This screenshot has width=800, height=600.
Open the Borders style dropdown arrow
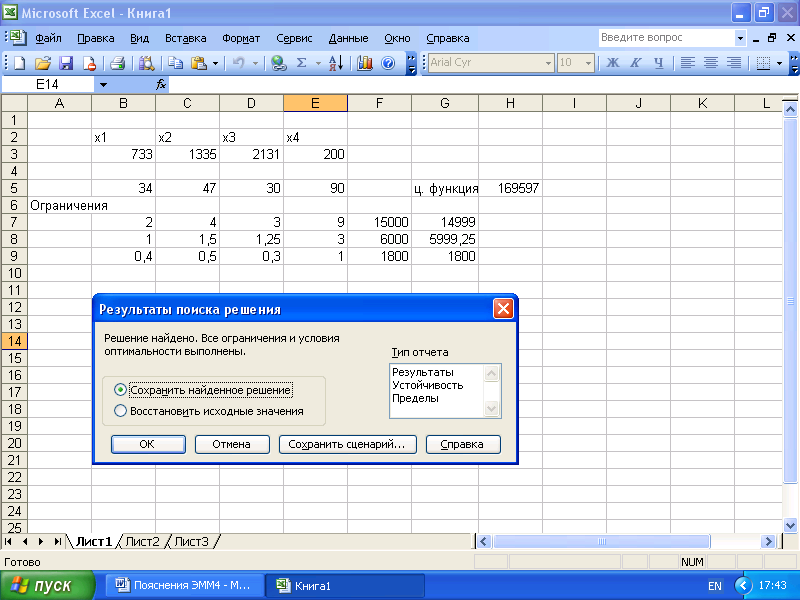pyautogui.click(x=779, y=63)
